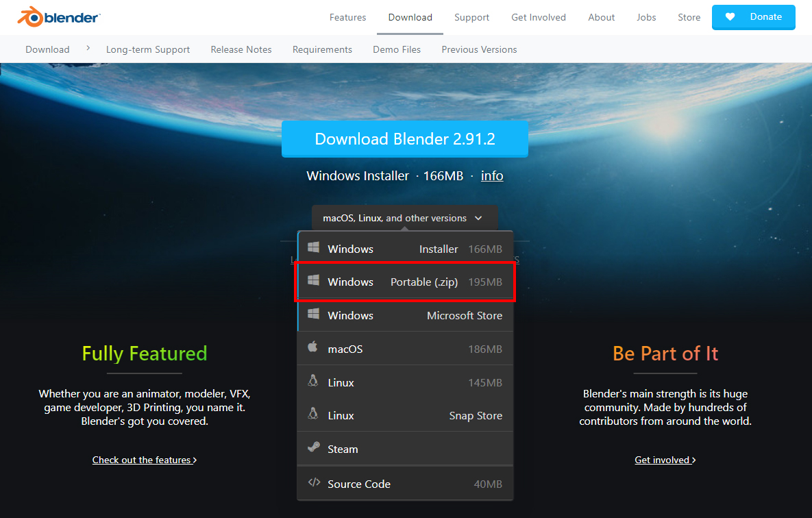Go to the Support page
The width and height of the screenshot is (812, 518).
tap(471, 17)
